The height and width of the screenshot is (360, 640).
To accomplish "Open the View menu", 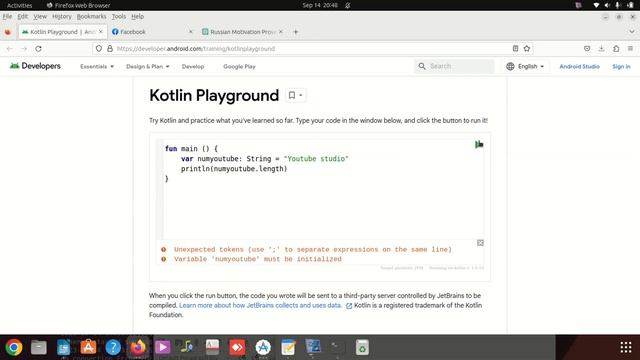I will click(x=40, y=16).
